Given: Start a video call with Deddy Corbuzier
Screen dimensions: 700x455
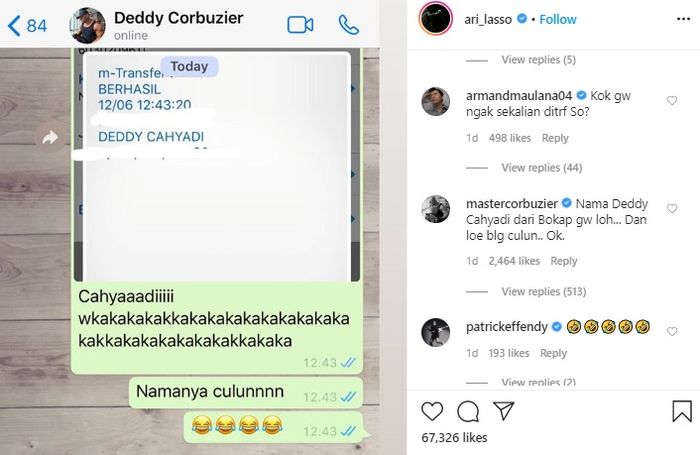Looking at the screenshot, I should [300, 25].
